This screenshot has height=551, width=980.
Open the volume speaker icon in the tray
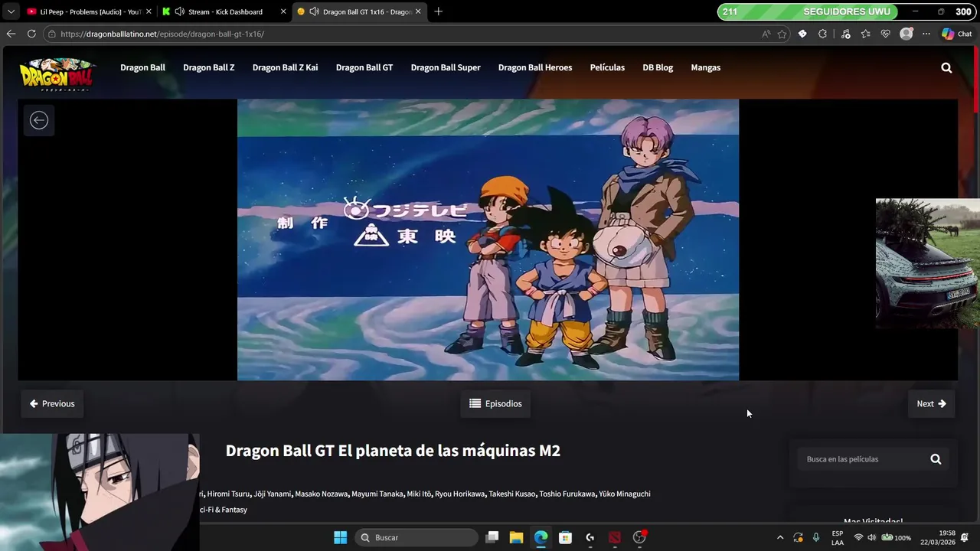coord(871,537)
